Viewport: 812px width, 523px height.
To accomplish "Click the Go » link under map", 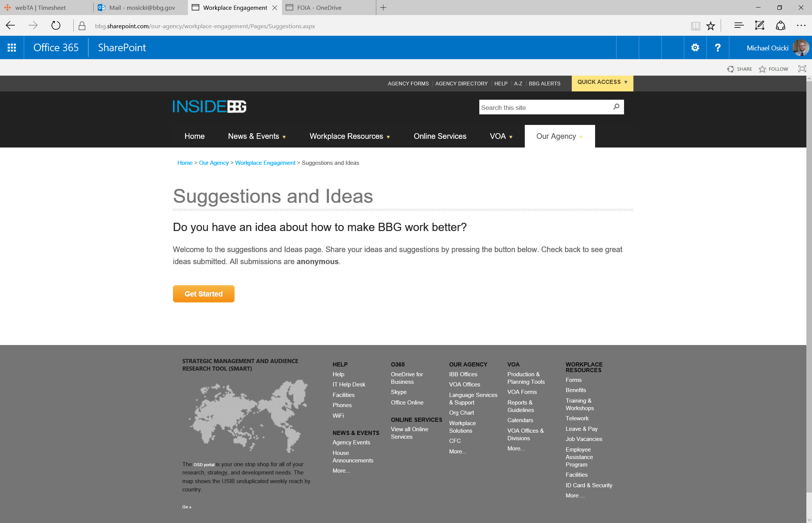I will coord(186,507).
